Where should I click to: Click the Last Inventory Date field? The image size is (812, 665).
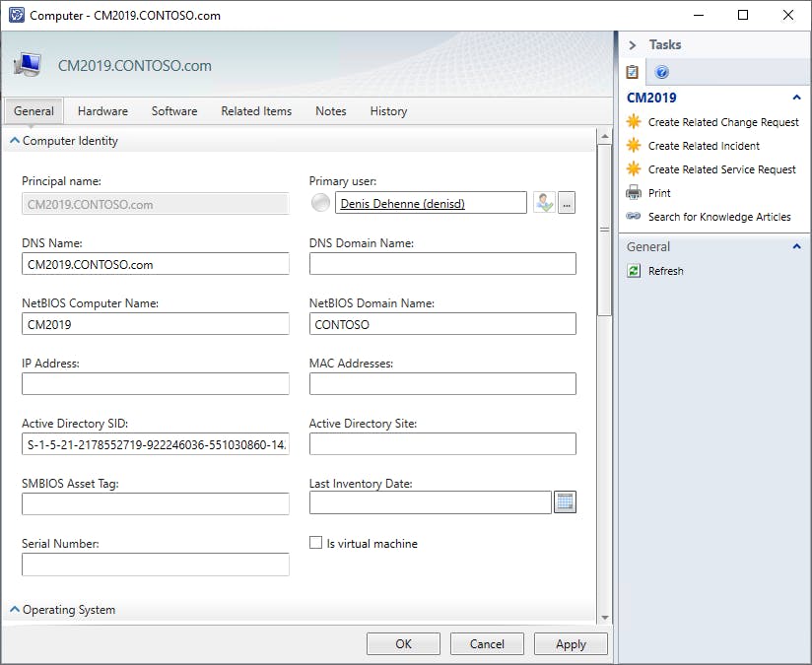[431, 502]
